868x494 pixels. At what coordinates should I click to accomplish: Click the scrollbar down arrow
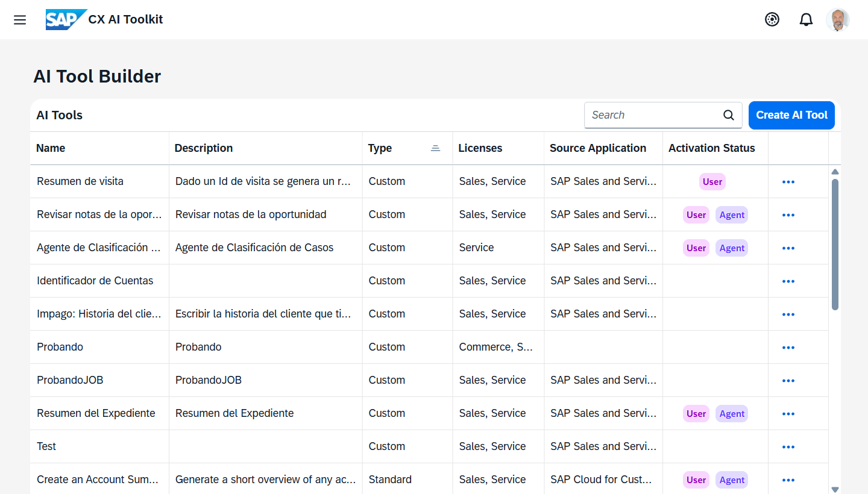835,489
